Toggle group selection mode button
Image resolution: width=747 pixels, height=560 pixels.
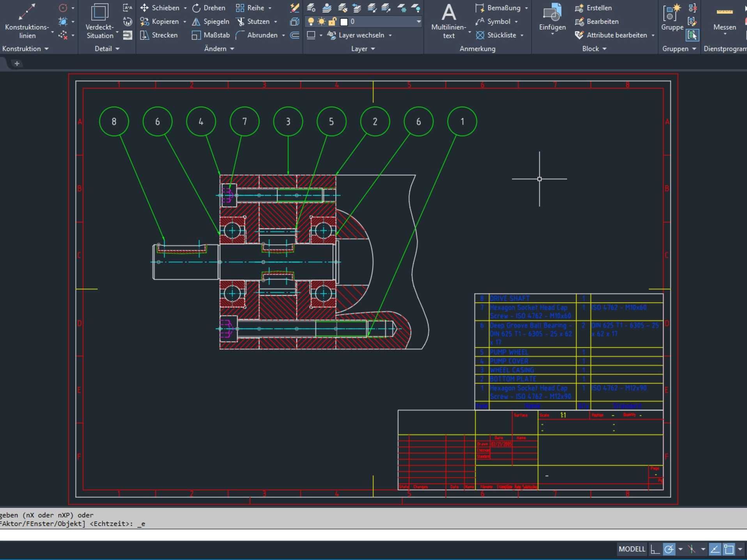point(693,35)
